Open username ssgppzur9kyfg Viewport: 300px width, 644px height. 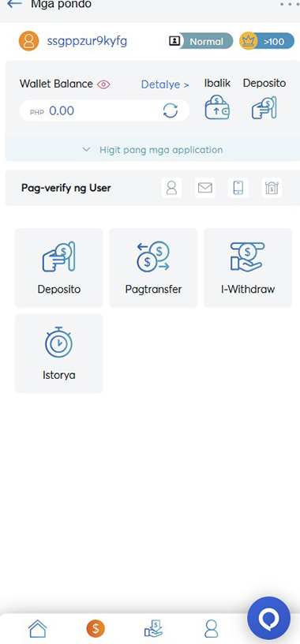tap(87, 41)
